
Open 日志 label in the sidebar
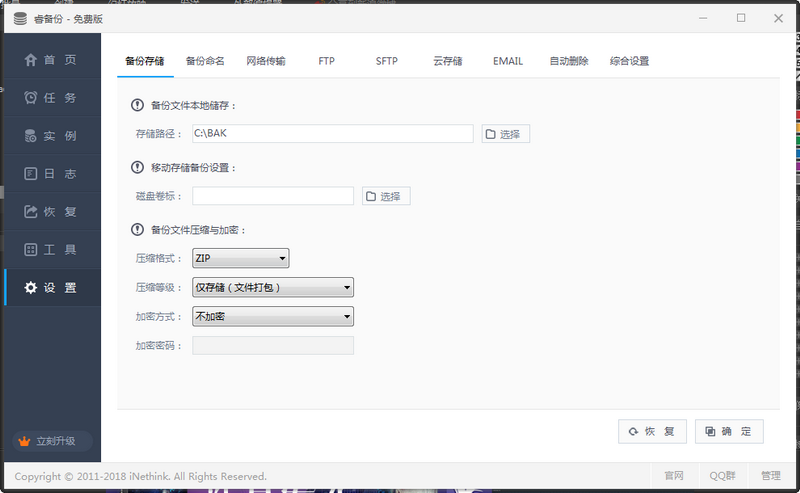(60, 174)
